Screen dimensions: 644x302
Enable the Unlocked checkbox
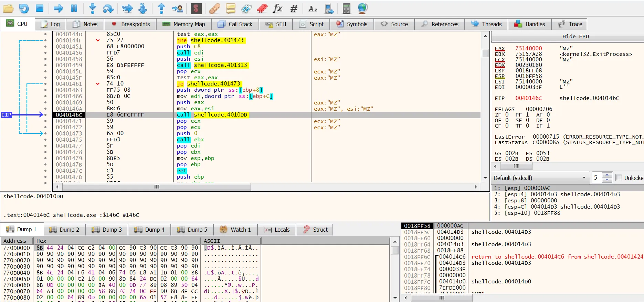click(619, 178)
